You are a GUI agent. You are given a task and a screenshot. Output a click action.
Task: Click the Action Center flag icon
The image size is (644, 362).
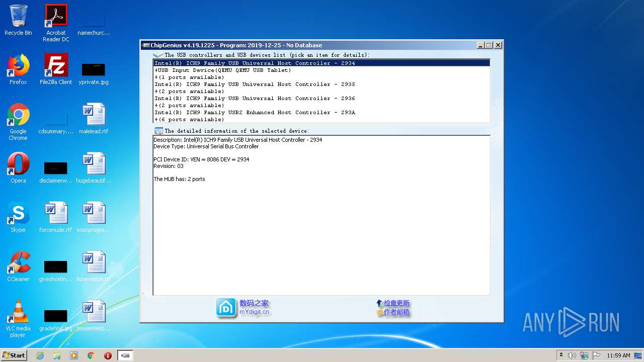click(596, 355)
